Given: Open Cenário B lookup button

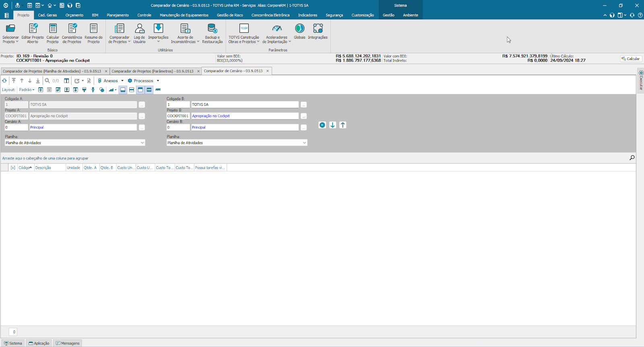Looking at the screenshot, I should [x=303, y=127].
